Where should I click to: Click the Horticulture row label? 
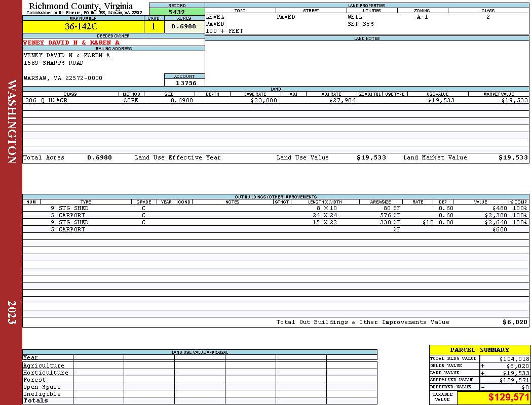coord(46,373)
